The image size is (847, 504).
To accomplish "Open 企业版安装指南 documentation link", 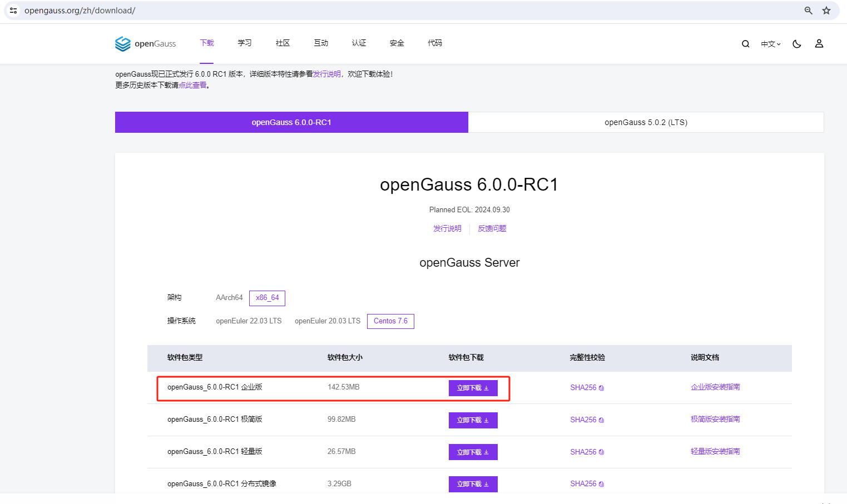I will (x=715, y=387).
